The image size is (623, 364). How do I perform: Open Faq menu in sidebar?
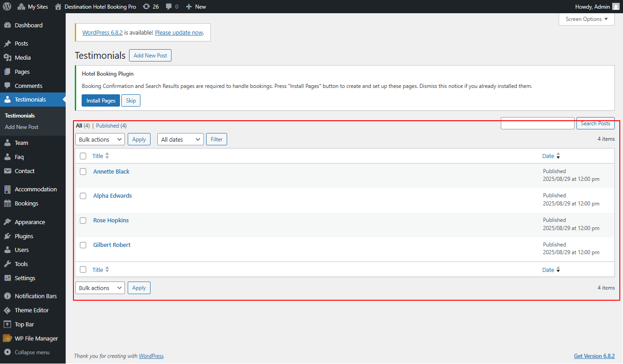33,157
